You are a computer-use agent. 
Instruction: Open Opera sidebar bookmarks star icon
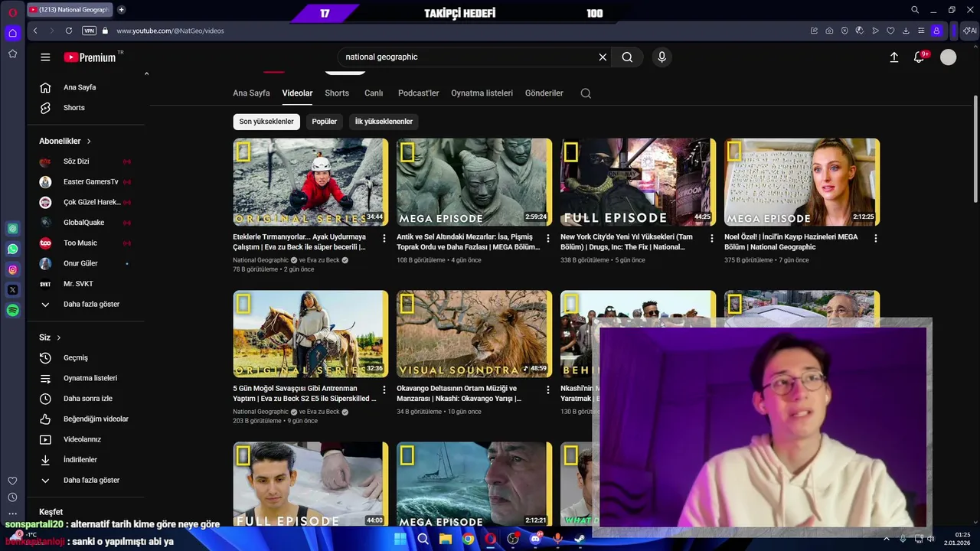point(12,54)
